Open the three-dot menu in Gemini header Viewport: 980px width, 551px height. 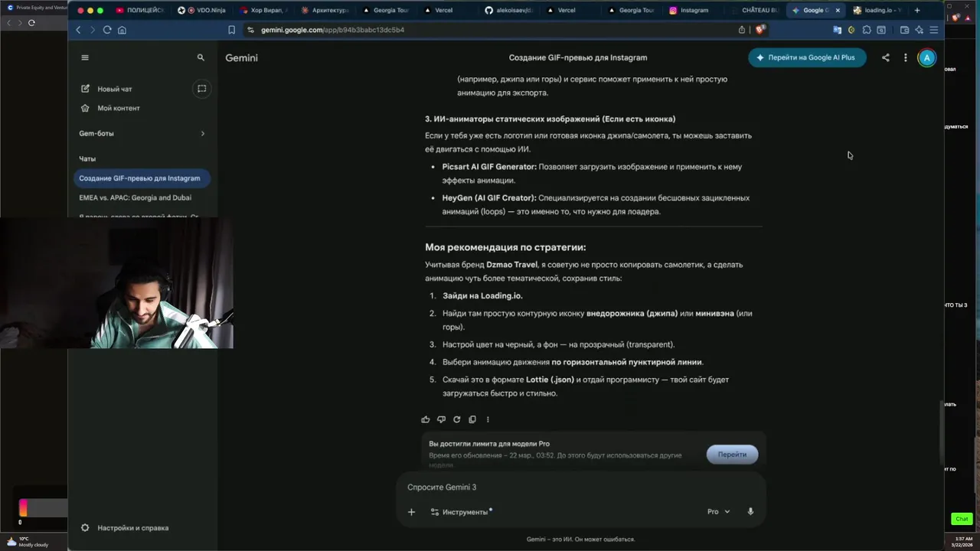click(x=905, y=57)
